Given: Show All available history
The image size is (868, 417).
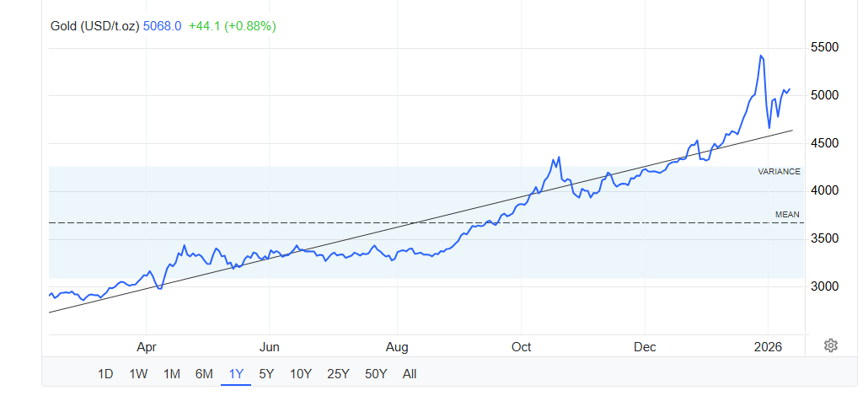Looking at the screenshot, I should coord(410,374).
